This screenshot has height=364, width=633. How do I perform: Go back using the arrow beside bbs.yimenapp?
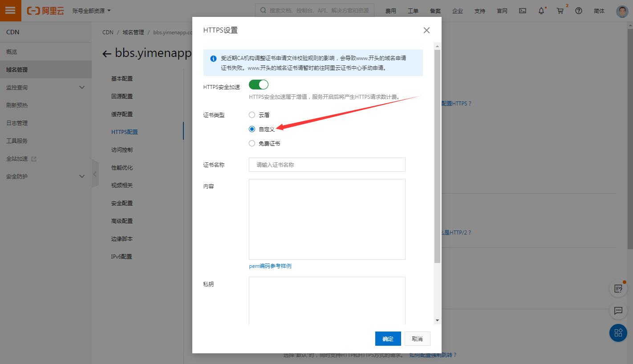106,54
